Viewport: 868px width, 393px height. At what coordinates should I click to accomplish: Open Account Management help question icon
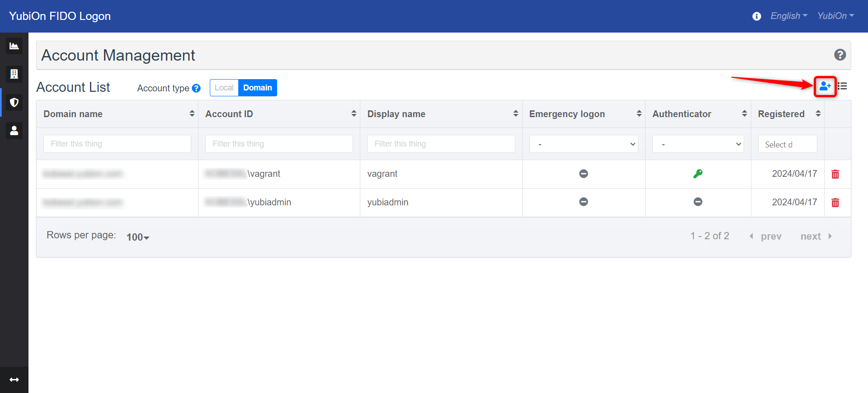coord(840,55)
